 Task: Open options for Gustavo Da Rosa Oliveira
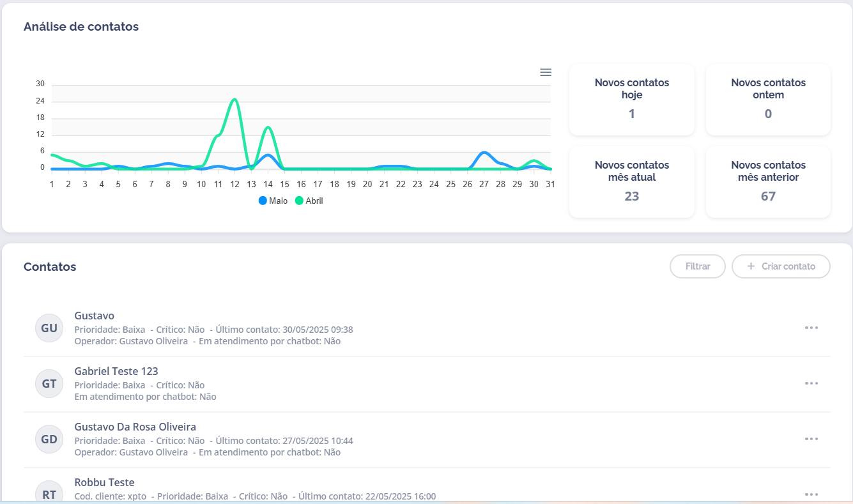click(811, 439)
